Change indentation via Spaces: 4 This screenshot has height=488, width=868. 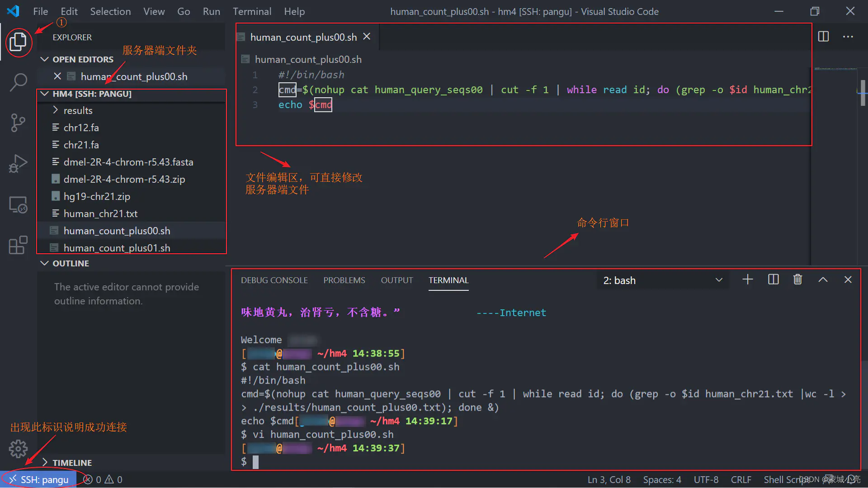point(662,479)
